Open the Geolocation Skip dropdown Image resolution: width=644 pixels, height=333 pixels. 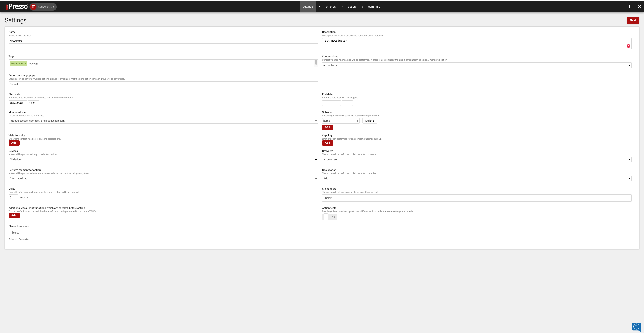coord(476,179)
